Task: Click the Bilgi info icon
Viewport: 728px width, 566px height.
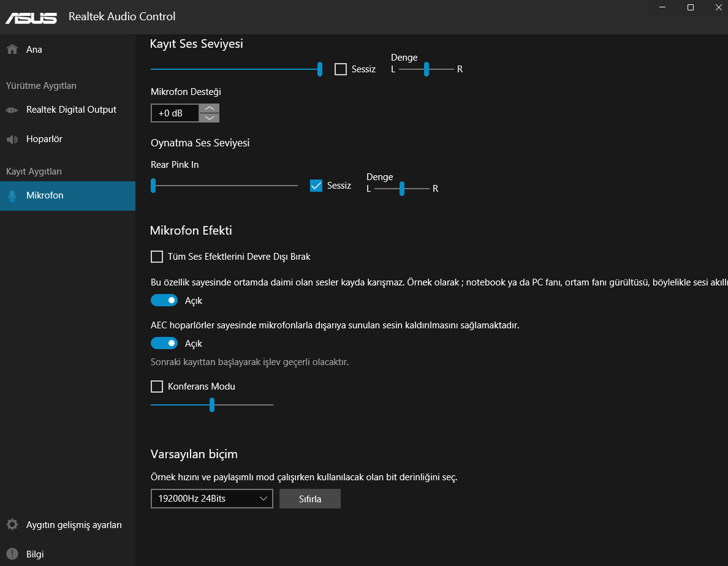Action: tap(12, 554)
